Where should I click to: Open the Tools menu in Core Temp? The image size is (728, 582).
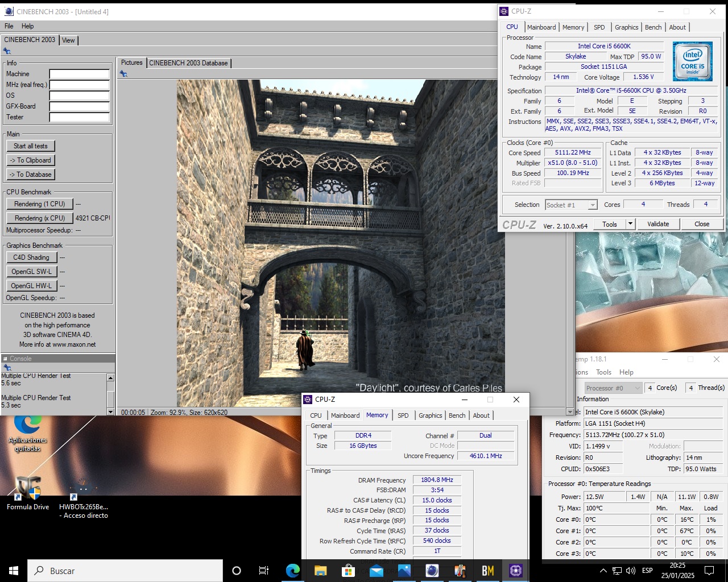[x=603, y=372]
